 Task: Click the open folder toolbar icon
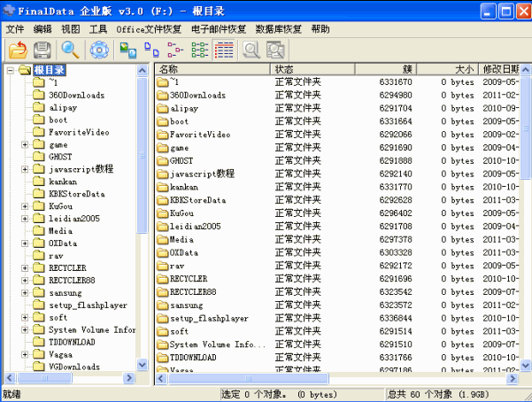click(x=18, y=50)
